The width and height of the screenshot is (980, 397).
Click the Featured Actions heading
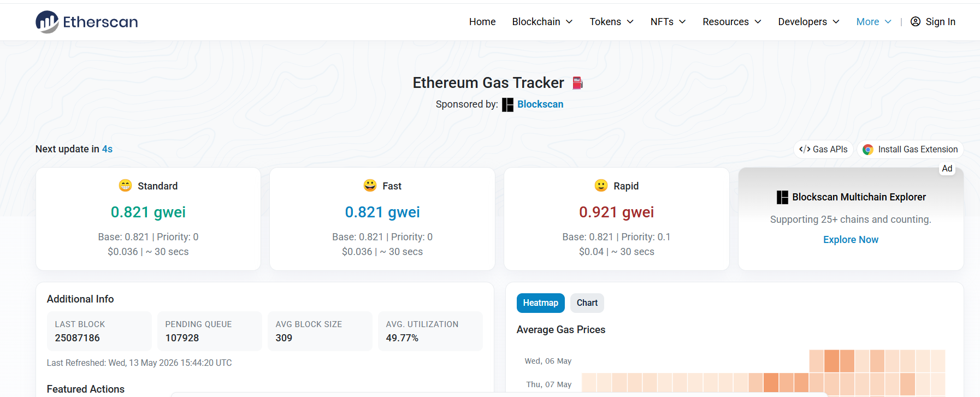[86, 389]
